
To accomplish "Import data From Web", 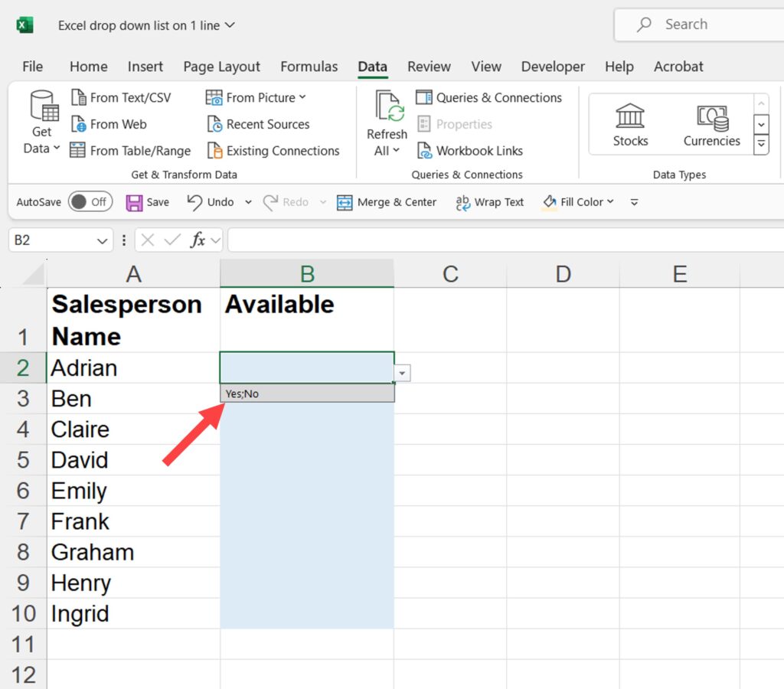I will [x=109, y=124].
